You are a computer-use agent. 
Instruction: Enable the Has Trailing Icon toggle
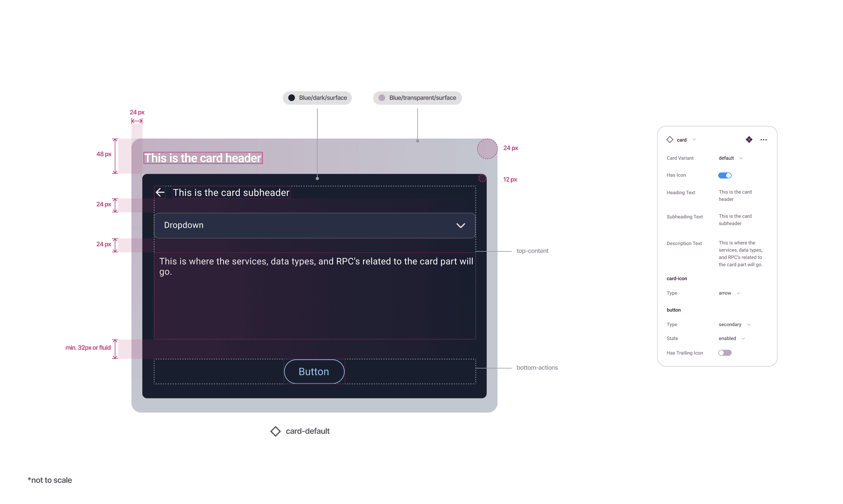[x=725, y=353]
